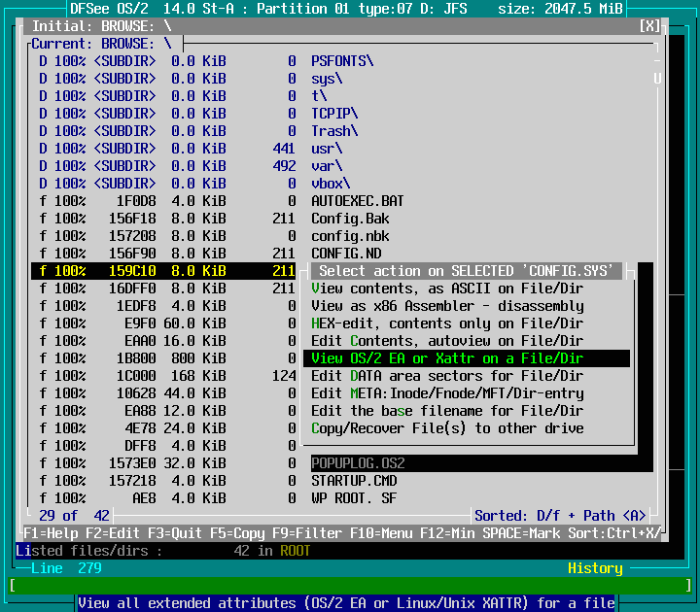
Task: Open the PSFONTS\ subdirectory
Action: 341,61
